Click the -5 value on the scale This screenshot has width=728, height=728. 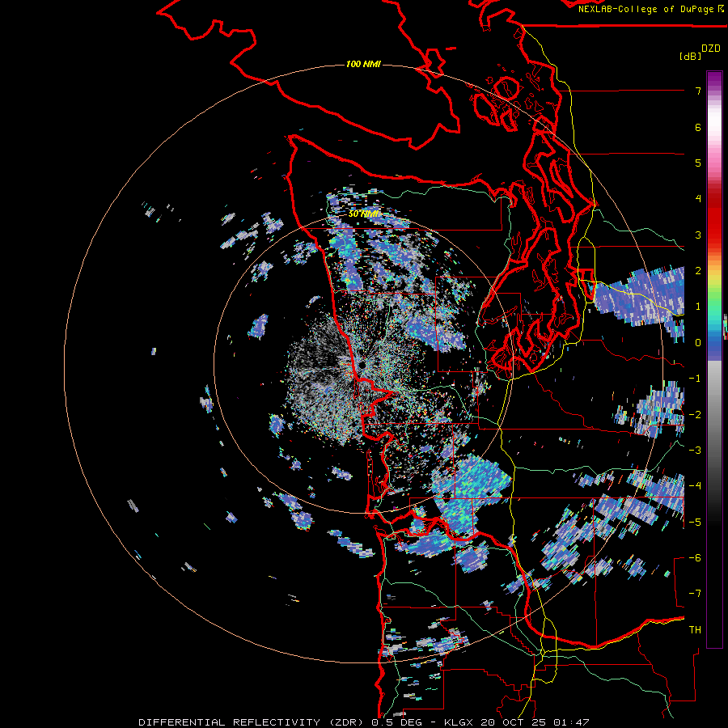tap(695, 523)
